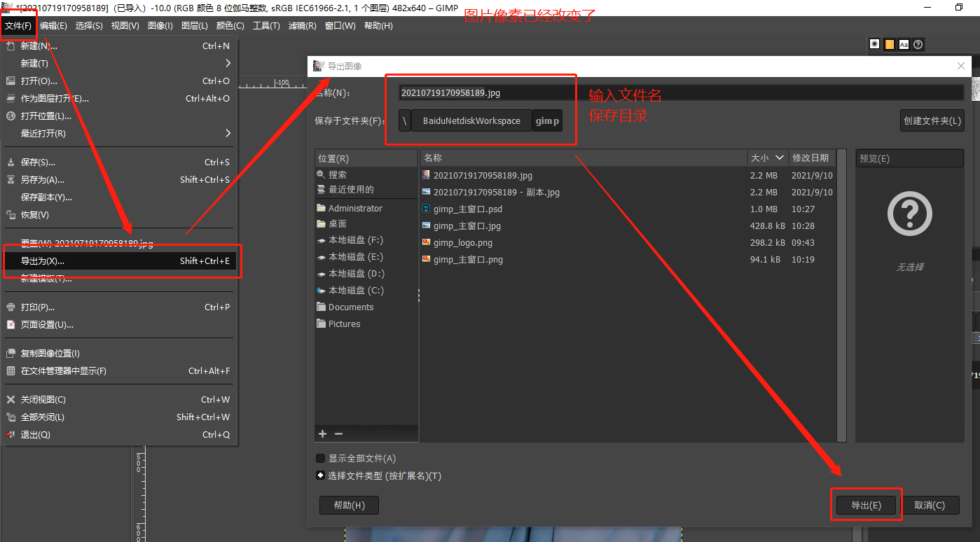
Task: Choose 关闭视图(C) in File menu
Action: (x=120, y=400)
